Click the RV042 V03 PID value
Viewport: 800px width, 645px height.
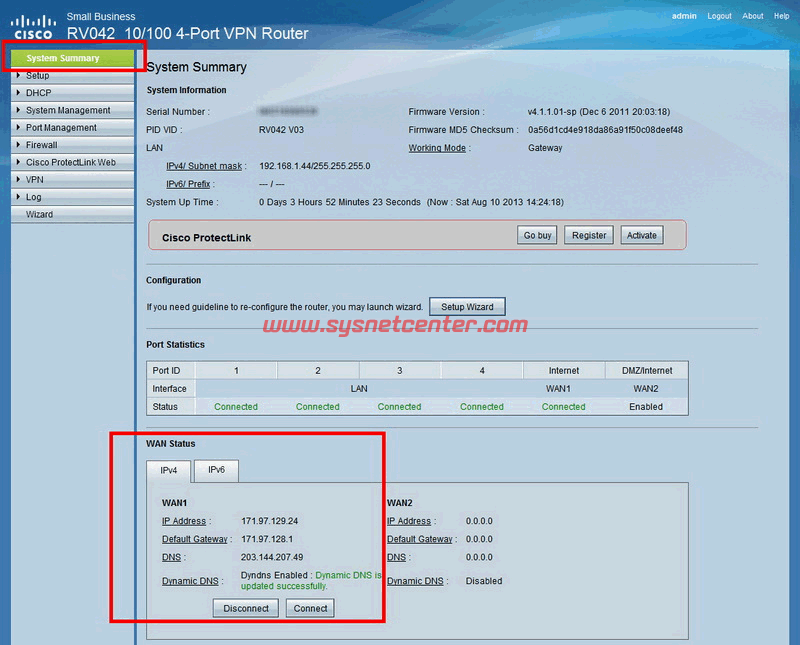point(281,130)
